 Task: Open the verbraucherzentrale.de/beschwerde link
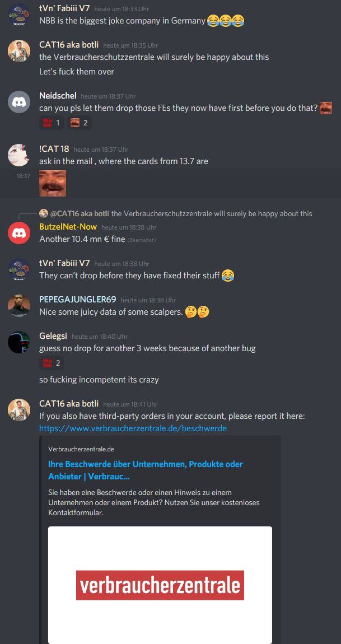(x=133, y=428)
